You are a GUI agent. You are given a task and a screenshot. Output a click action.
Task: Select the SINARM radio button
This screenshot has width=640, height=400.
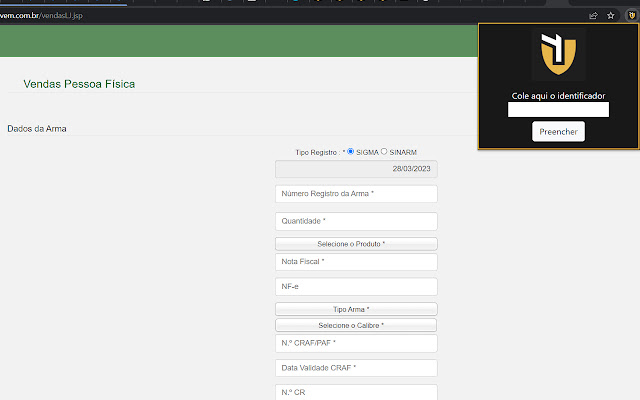click(384, 151)
